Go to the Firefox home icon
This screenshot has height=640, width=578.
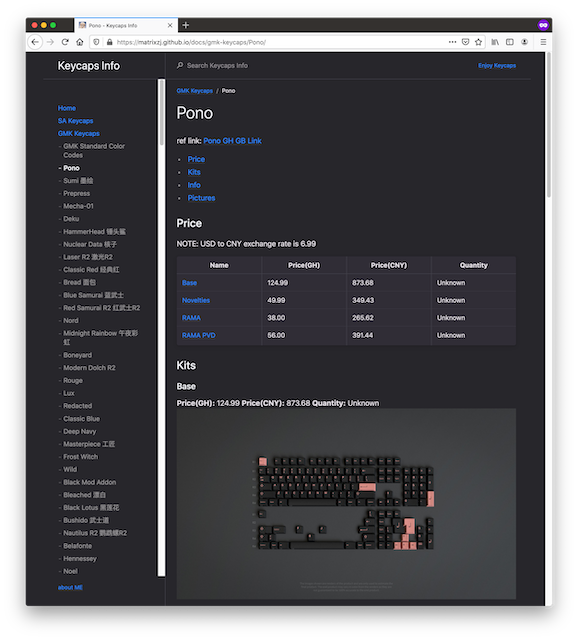(x=80, y=42)
